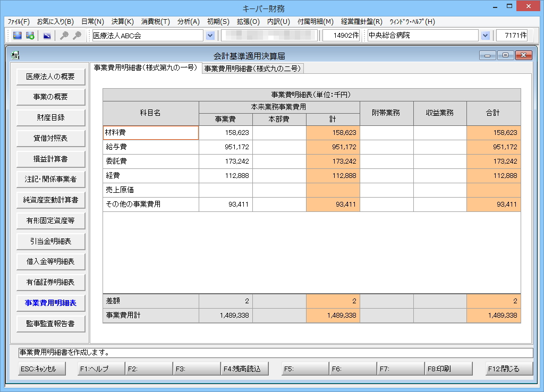Select the 材料費 account name cell

[151, 133]
